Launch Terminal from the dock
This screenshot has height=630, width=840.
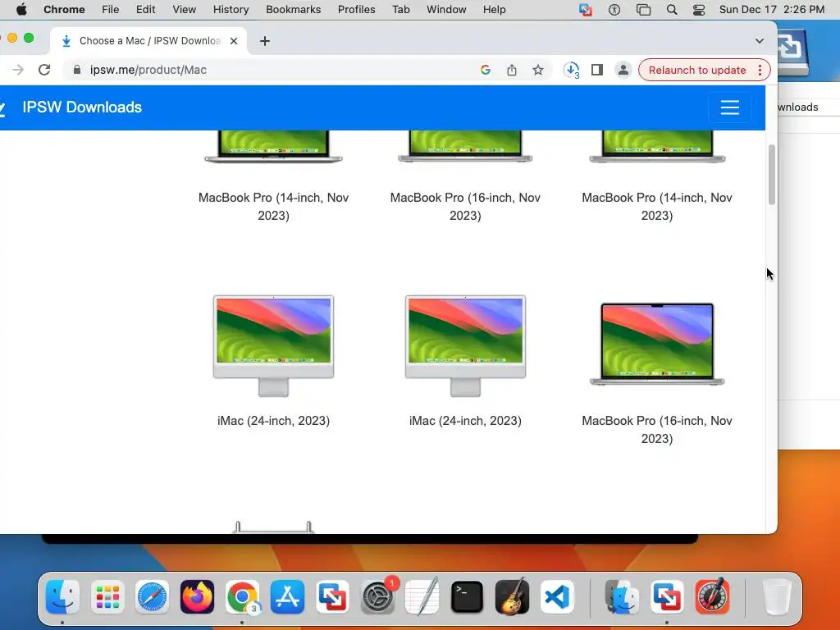click(x=467, y=596)
